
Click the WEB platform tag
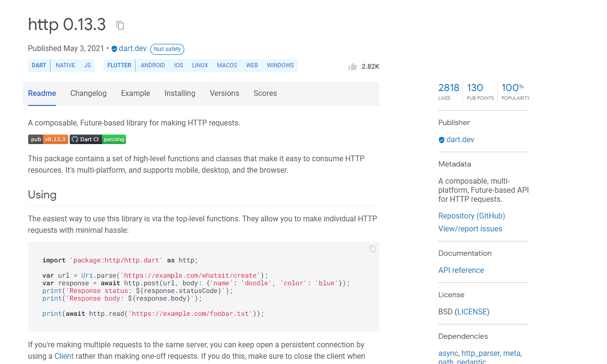click(x=252, y=65)
